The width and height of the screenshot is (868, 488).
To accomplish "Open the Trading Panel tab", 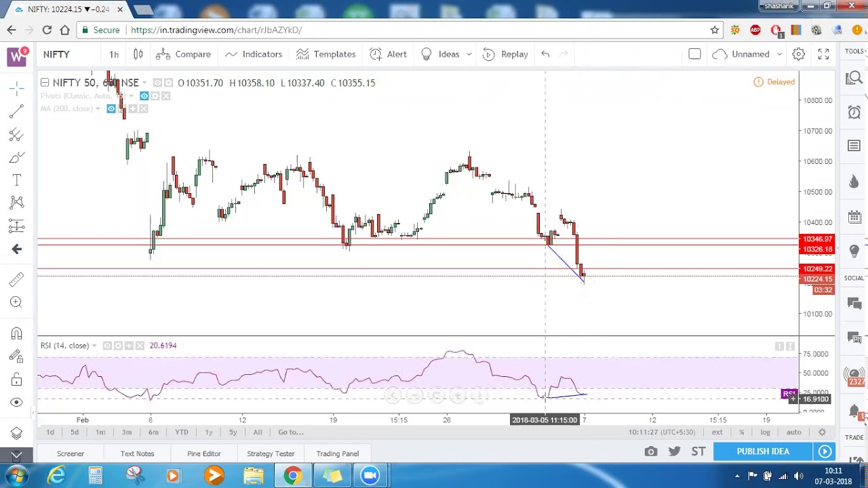I will click(x=338, y=453).
